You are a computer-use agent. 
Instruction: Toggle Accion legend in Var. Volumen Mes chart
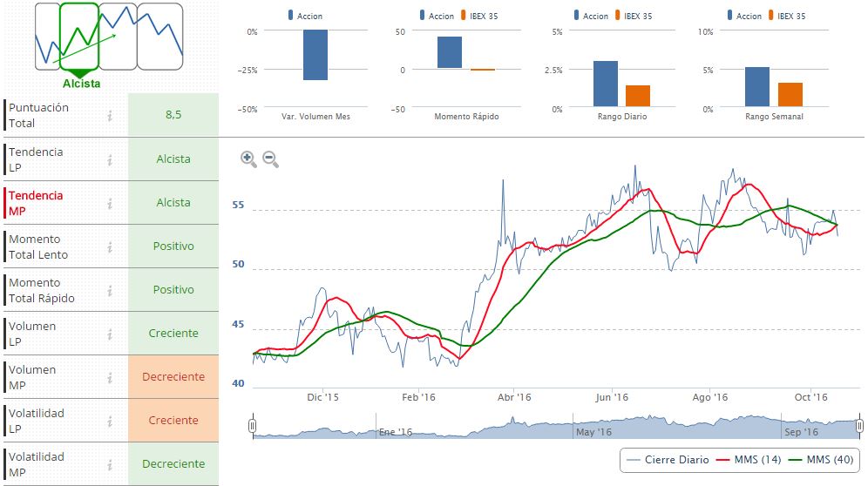304,16
